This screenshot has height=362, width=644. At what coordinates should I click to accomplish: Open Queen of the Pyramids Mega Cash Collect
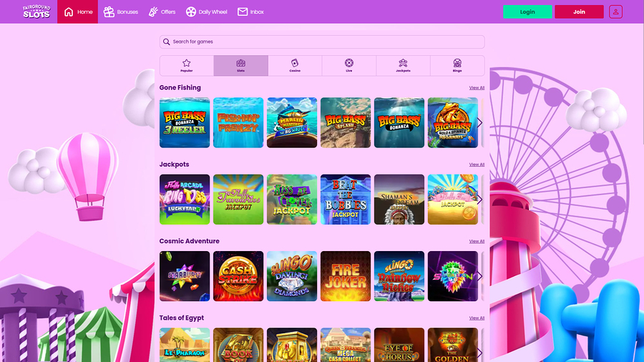(346, 345)
